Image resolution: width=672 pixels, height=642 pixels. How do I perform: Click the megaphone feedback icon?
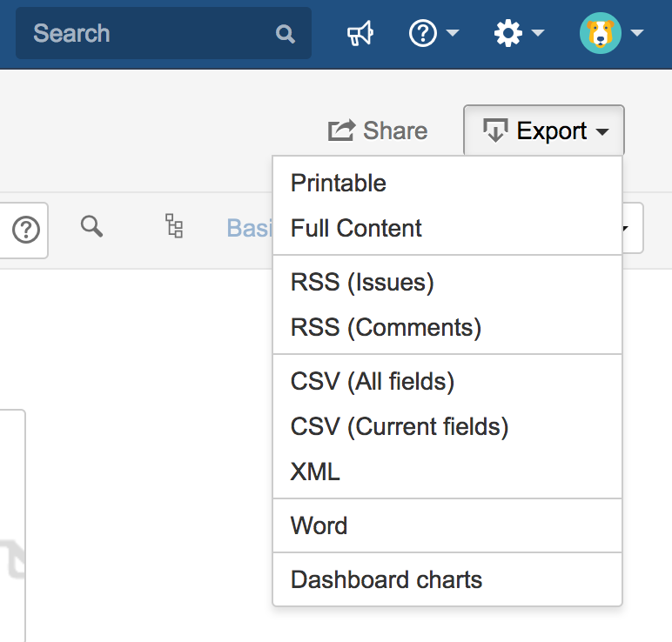point(360,34)
